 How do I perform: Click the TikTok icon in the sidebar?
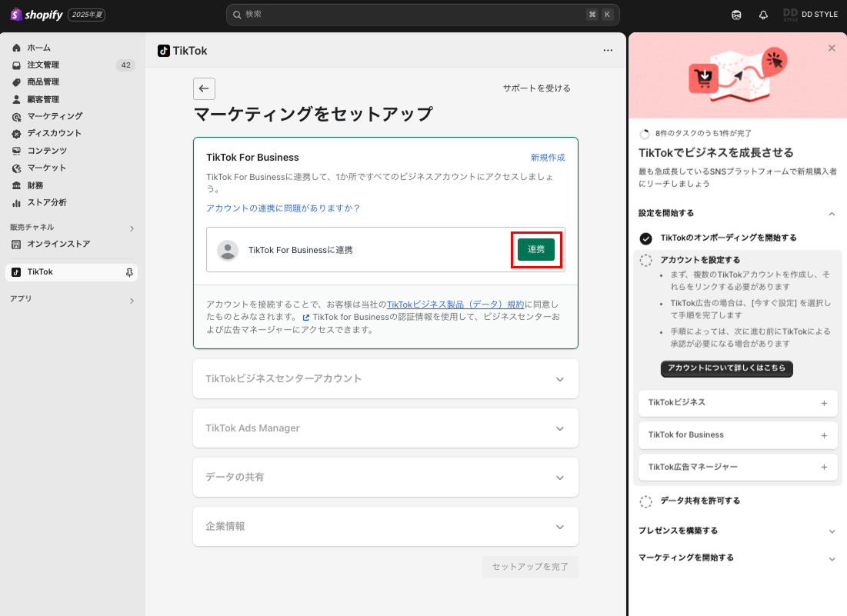(x=16, y=272)
